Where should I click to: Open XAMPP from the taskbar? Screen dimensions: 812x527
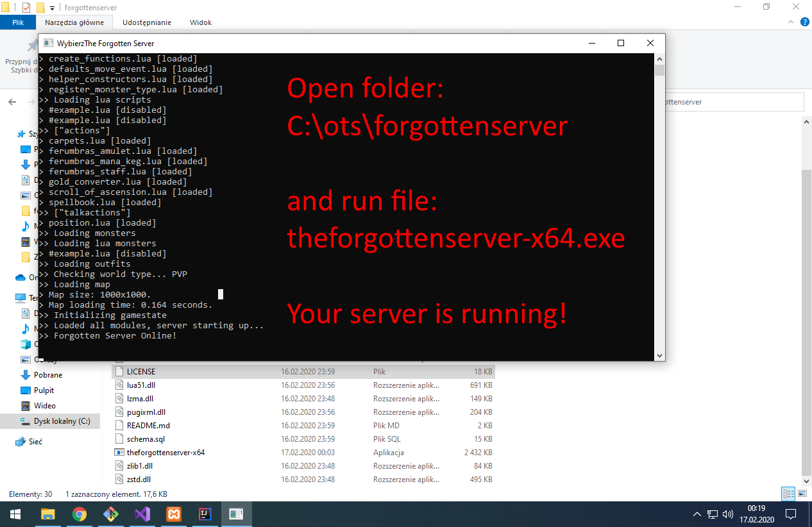(x=173, y=514)
